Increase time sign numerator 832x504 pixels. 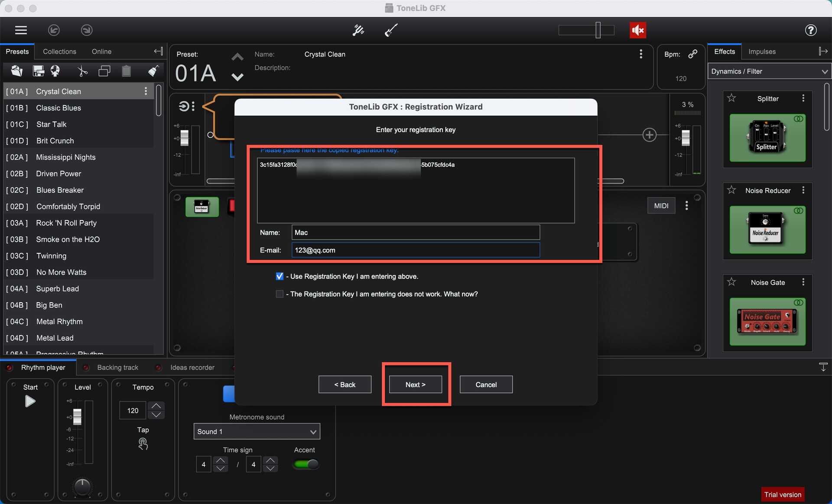pyautogui.click(x=221, y=460)
